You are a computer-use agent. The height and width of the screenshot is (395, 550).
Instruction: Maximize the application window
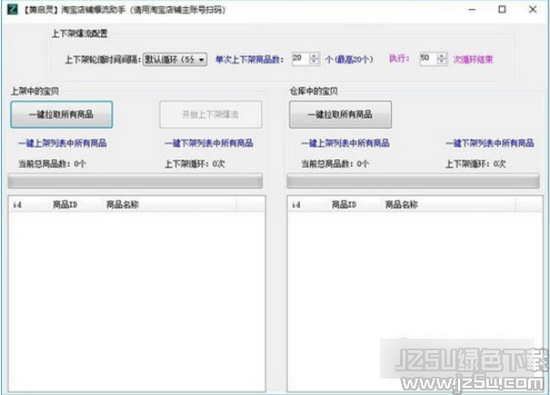[x=502, y=9]
